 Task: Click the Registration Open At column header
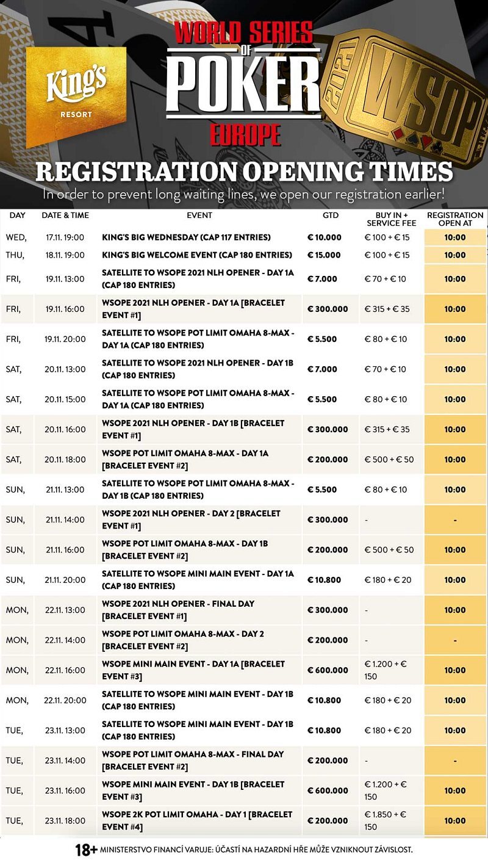tap(455, 219)
